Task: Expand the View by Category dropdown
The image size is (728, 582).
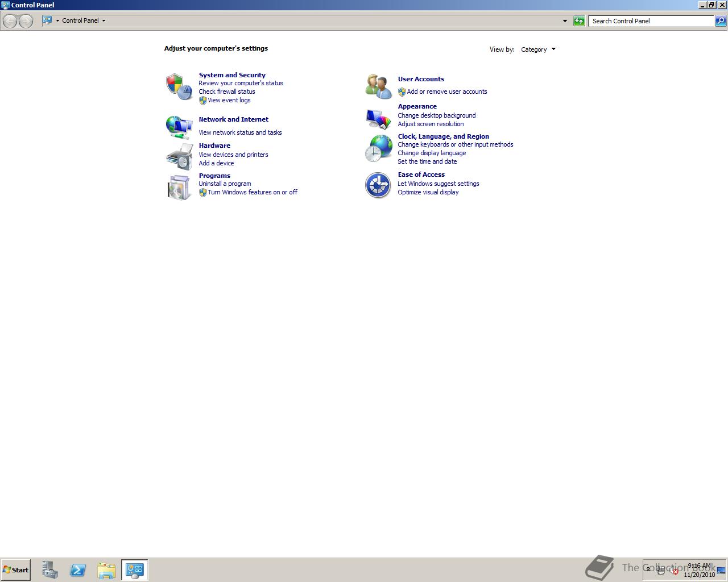Action: tap(538, 49)
